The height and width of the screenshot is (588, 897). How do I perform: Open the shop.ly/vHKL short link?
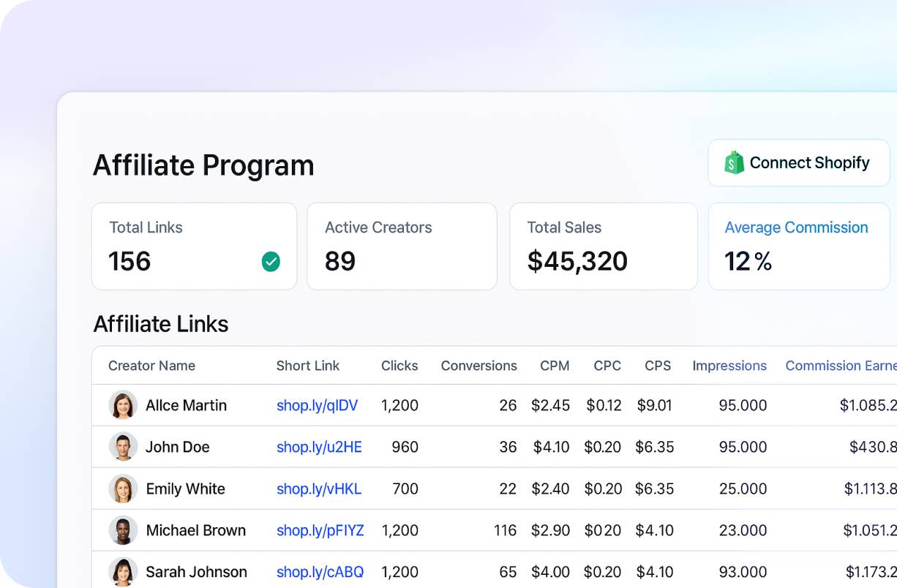pos(319,489)
